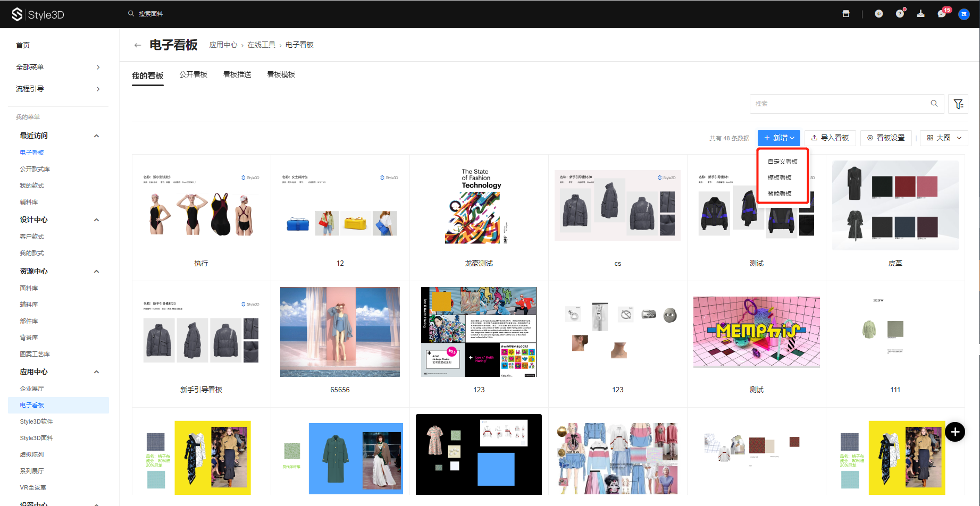Choose 智能看板 in the dropdown menu
Screen dimensions: 980x506
[780, 193]
